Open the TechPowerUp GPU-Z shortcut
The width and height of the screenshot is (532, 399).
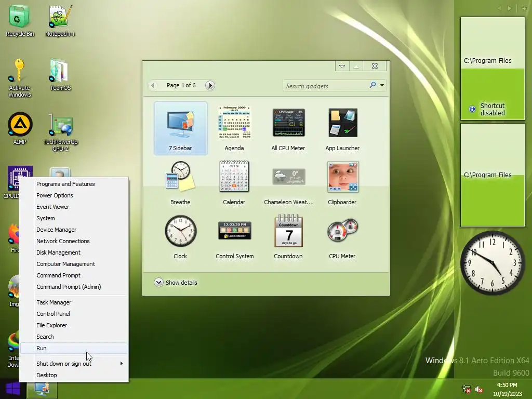60,131
